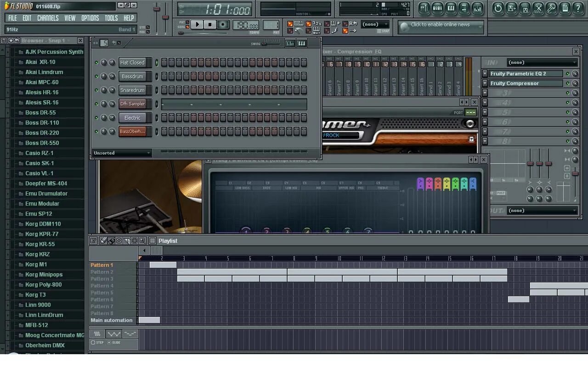Screen dimensions: 588x368
Task: Open the Playlist options menu icon
Action: [x=93, y=241]
